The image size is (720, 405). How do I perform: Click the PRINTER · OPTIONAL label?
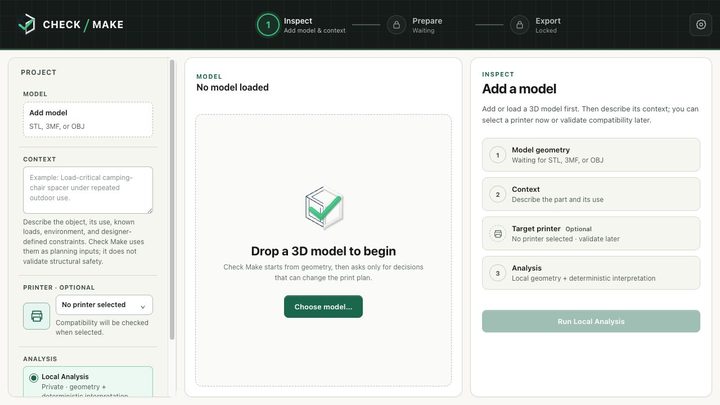59,287
